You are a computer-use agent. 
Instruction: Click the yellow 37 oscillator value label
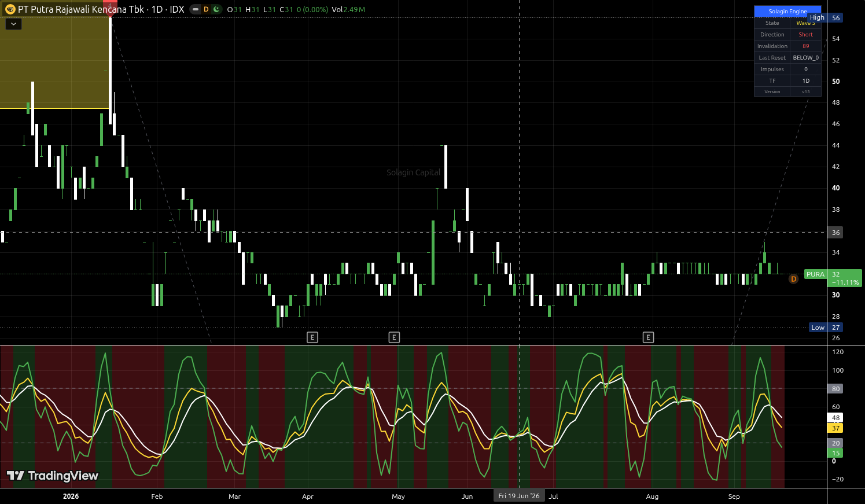click(x=835, y=428)
